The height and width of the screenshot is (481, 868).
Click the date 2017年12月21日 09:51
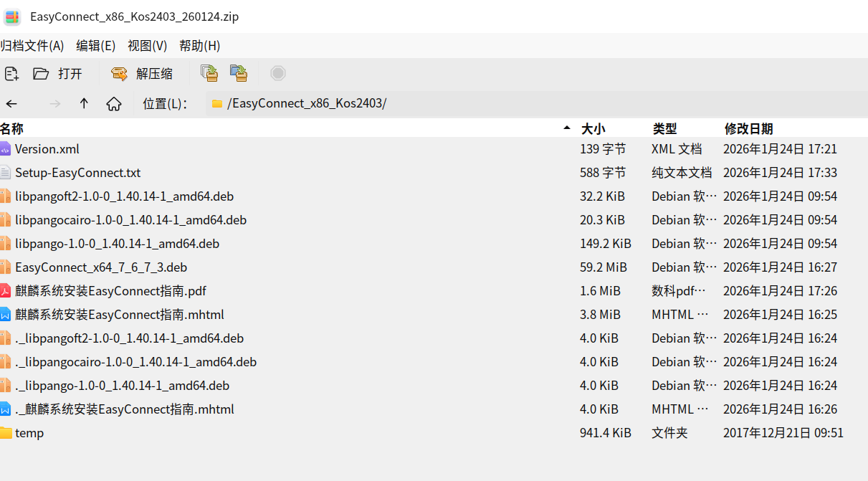coord(783,433)
